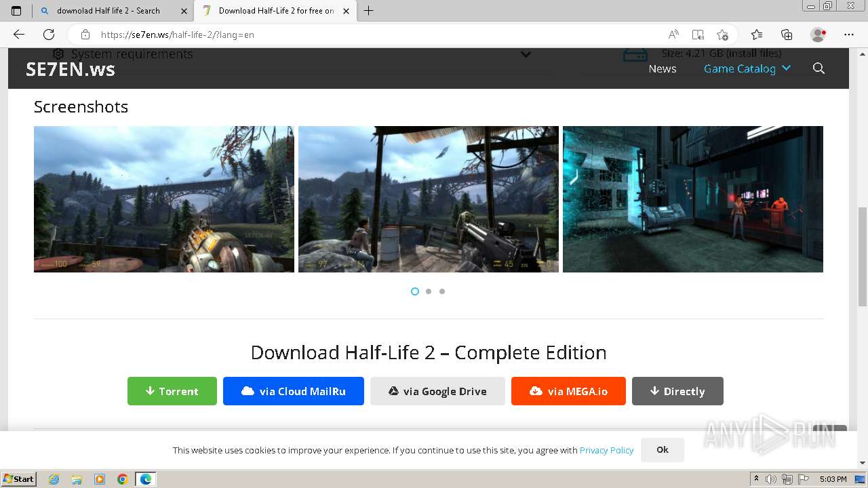
Task: Open the Action Center flag tray icon
Action: coord(804,479)
